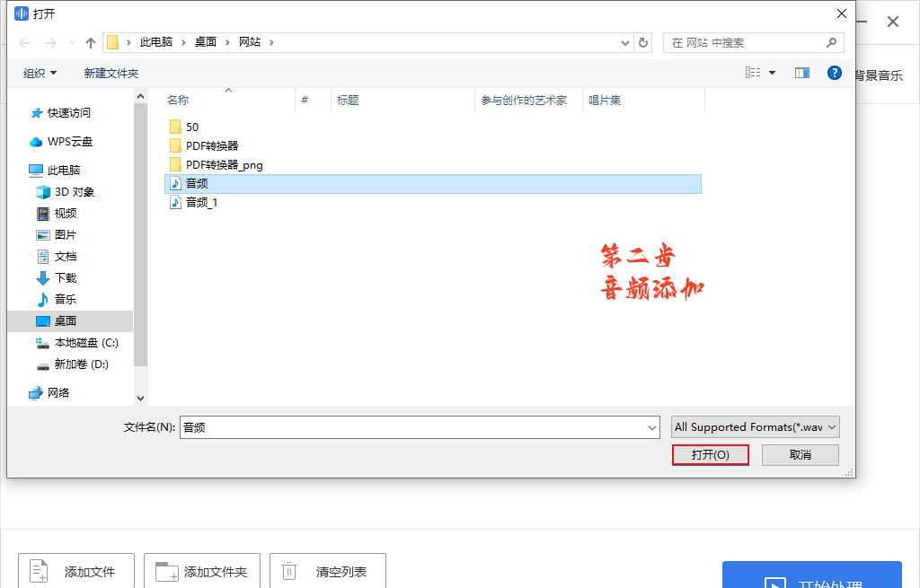This screenshot has width=920, height=588.
Task: Click the search magnifier icon
Action: pyautogui.click(x=832, y=43)
